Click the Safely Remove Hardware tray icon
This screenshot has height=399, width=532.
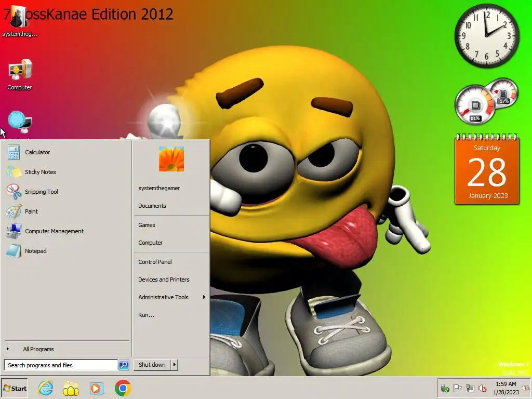tap(445, 388)
